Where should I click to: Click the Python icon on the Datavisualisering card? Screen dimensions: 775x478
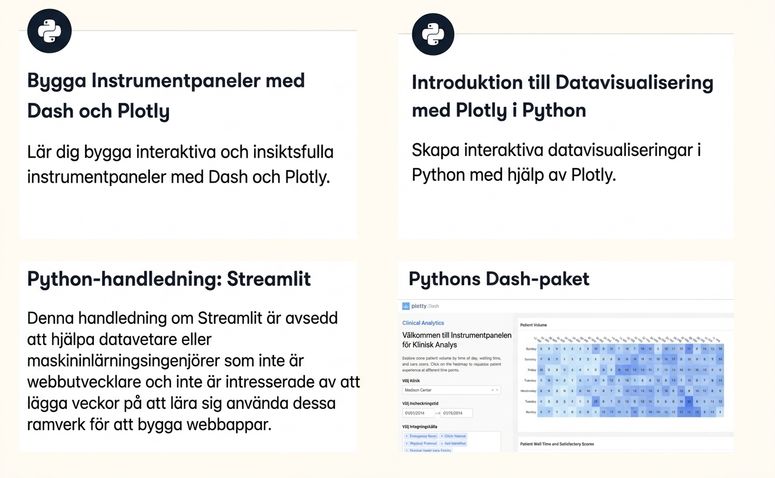pos(433,34)
